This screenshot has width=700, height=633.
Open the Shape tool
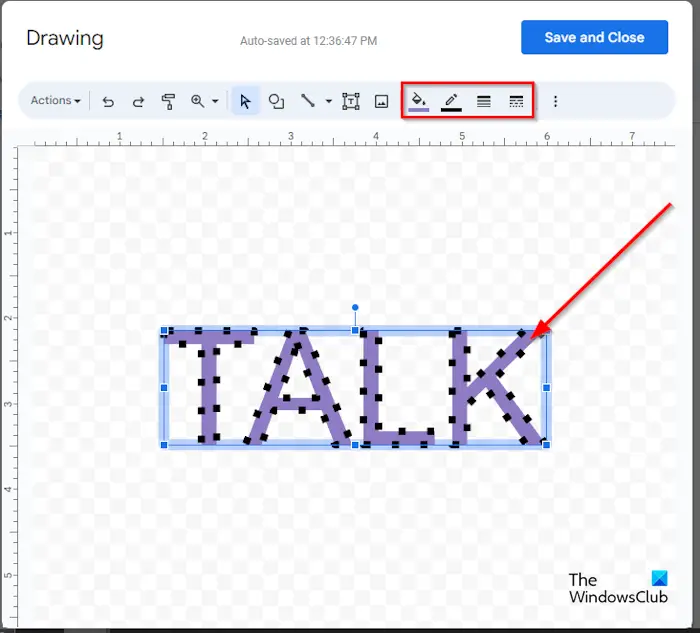(276, 101)
